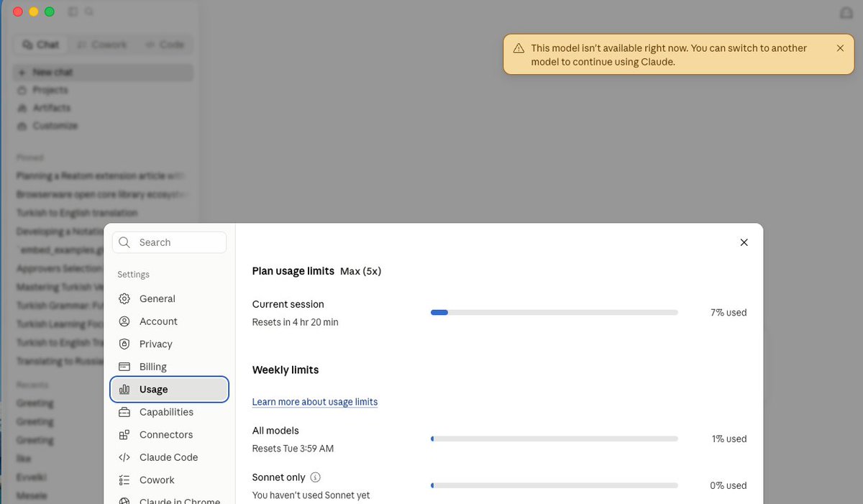This screenshot has width=863, height=504.
Task: Click Weekly limits heading
Action: (286, 370)
